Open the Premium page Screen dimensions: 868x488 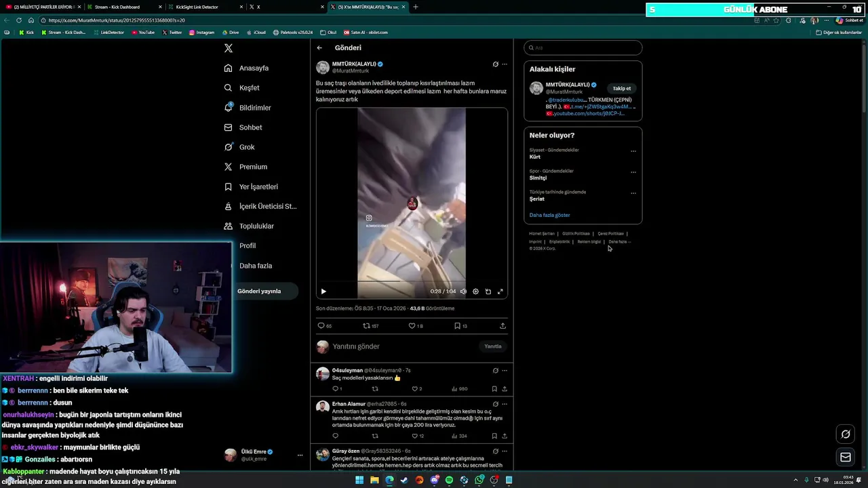click(245, 167)
